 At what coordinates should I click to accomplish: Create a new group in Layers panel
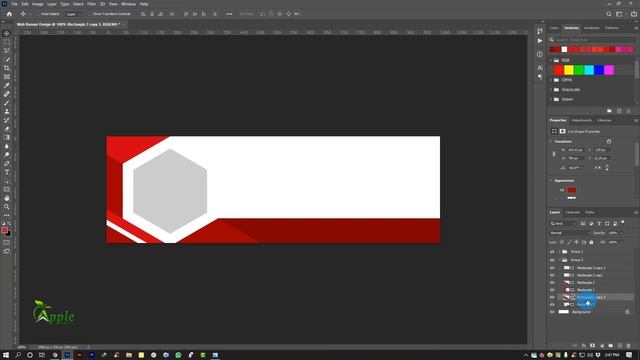pos(611,346)
